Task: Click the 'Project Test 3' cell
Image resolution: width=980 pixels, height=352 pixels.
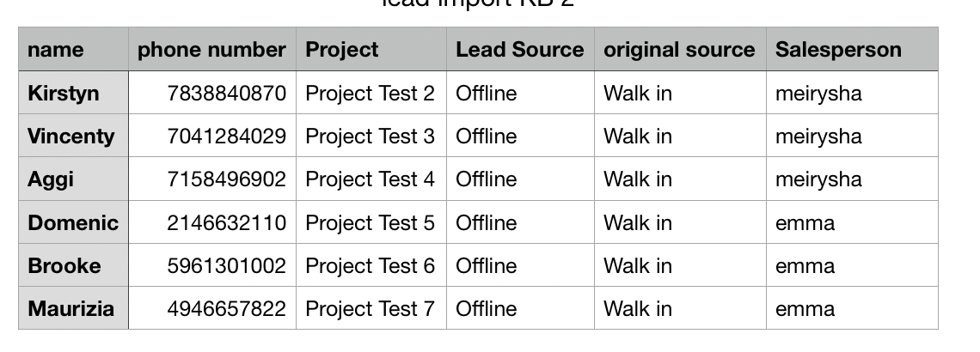Action: click(371, 136)
